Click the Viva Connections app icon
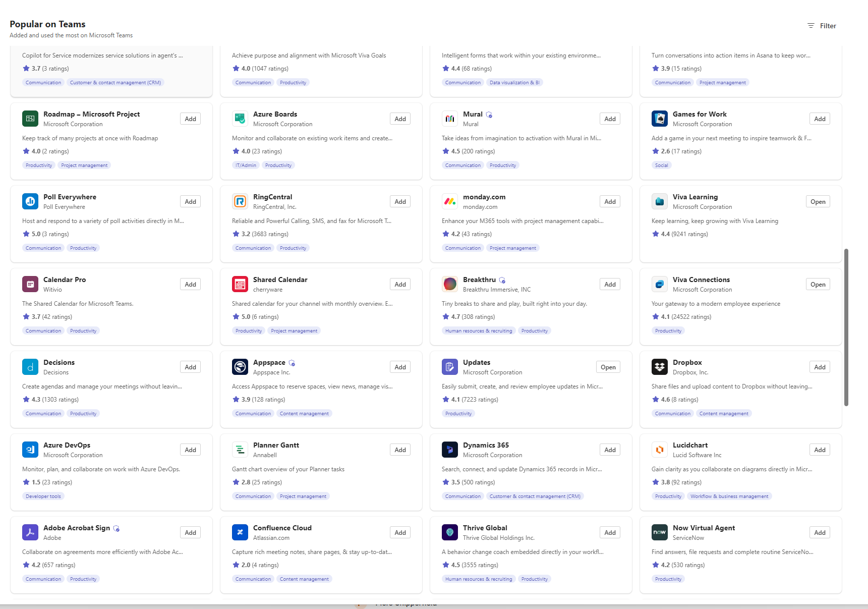 point(660,284)
